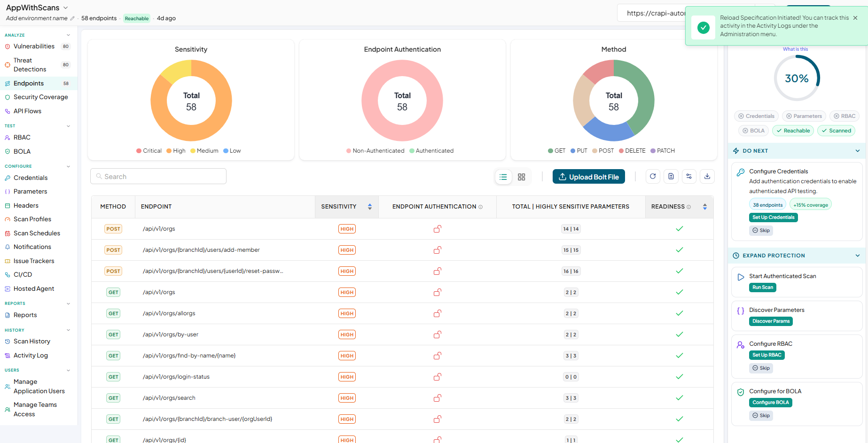Open the Activity Log page

(39, 356)
